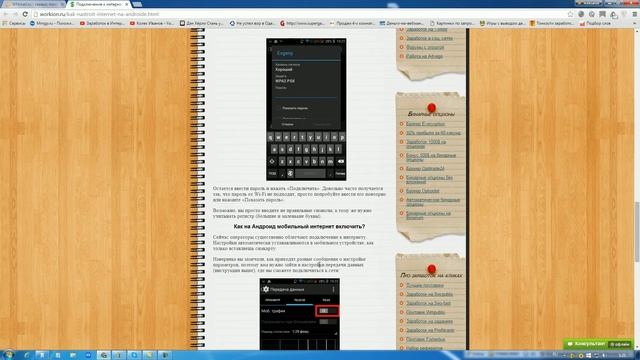Viewport: 640px width, 360px height.
Task: Open the Windows Start menu orb
Action: pyautogui.click(x=8, y=355)
